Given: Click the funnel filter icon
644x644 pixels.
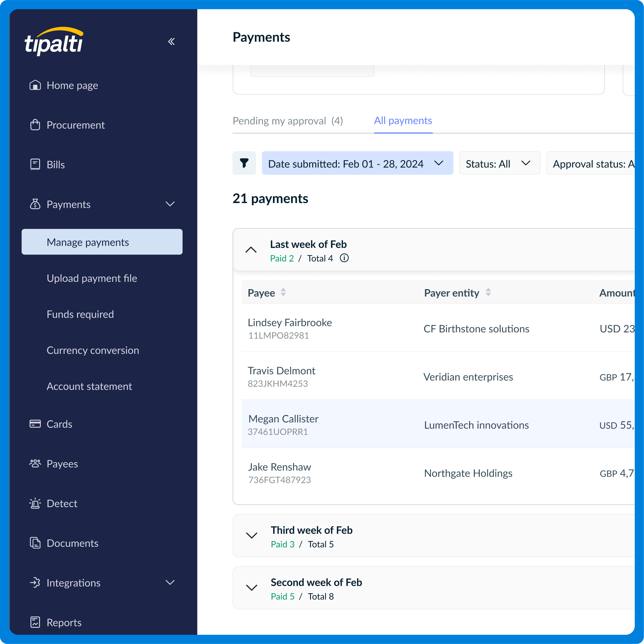Looking at the screenshot, I should coord(244,163).
